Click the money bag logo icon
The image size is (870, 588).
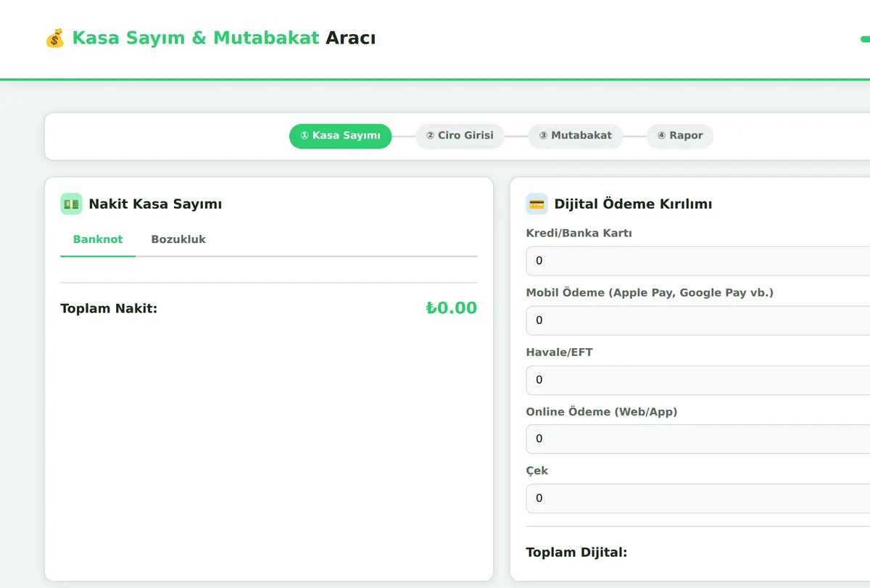tap(54, 38)
